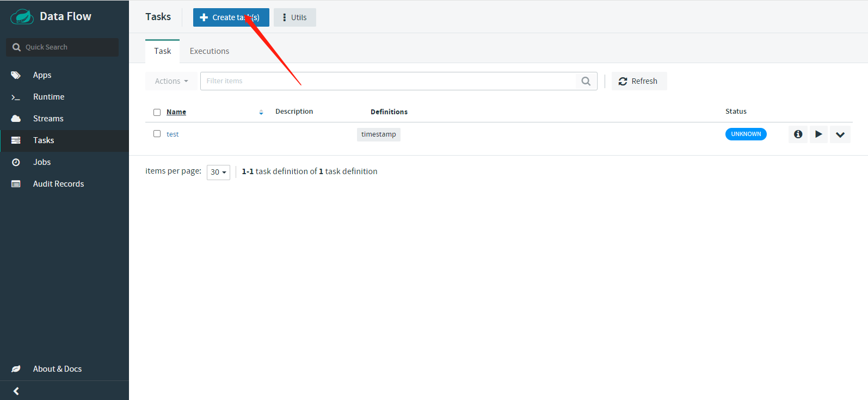Viewport: 868px width, 400px height.
Task: Click the timestamp definition tag
Action: tap(379, 134)
